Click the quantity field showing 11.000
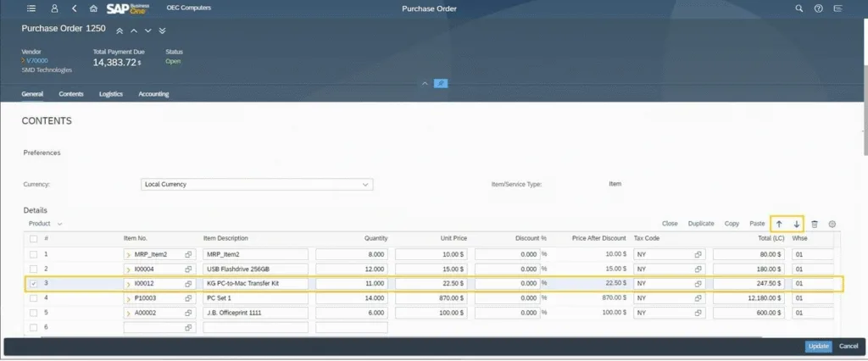868x361 pixels. tap(352, 284)
